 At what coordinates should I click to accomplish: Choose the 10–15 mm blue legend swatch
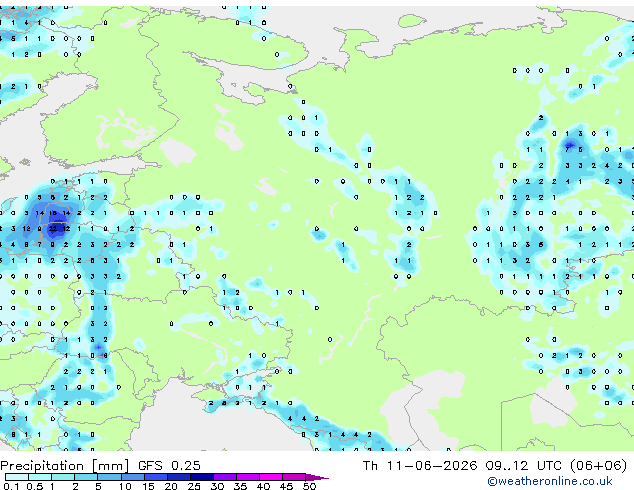[132, 477]
